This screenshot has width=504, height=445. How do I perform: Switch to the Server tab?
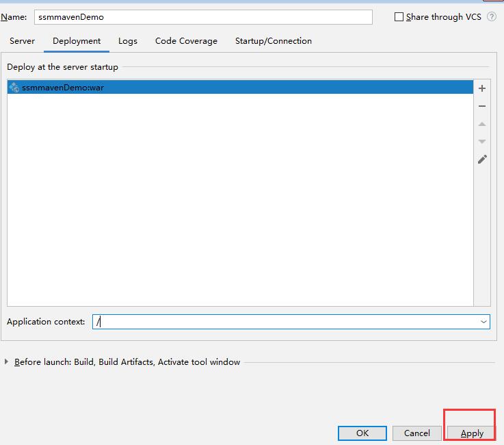pos(22,41)
